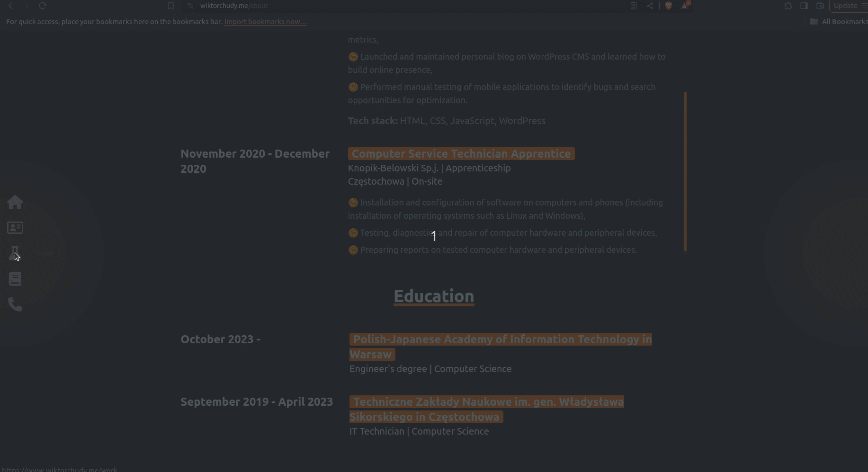The width and height of the screenshot is (868, 472).
Task: Go to Home via sidebar house icon
Action: click(x=15, y=202)
